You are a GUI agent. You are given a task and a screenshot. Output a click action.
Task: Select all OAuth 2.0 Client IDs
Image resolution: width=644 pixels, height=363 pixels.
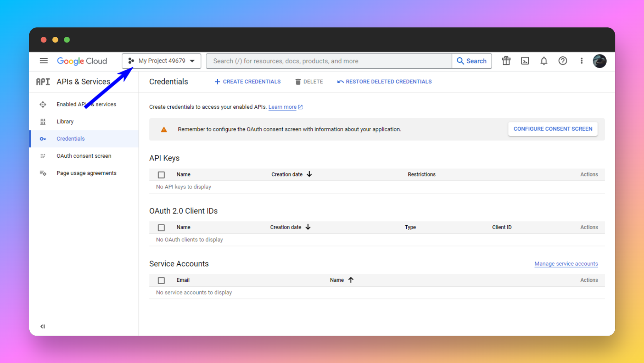click(x=161, y=227)
